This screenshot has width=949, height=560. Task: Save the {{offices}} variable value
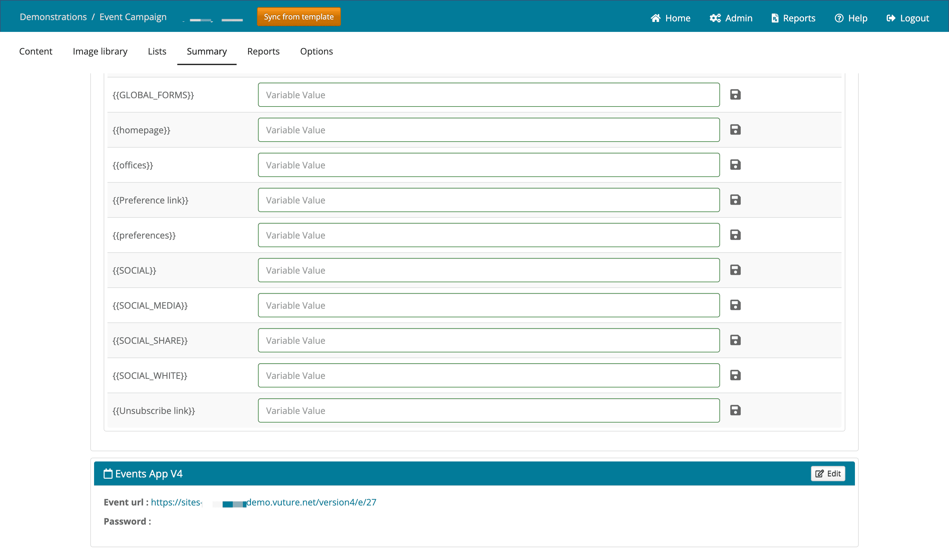(735, 165)
